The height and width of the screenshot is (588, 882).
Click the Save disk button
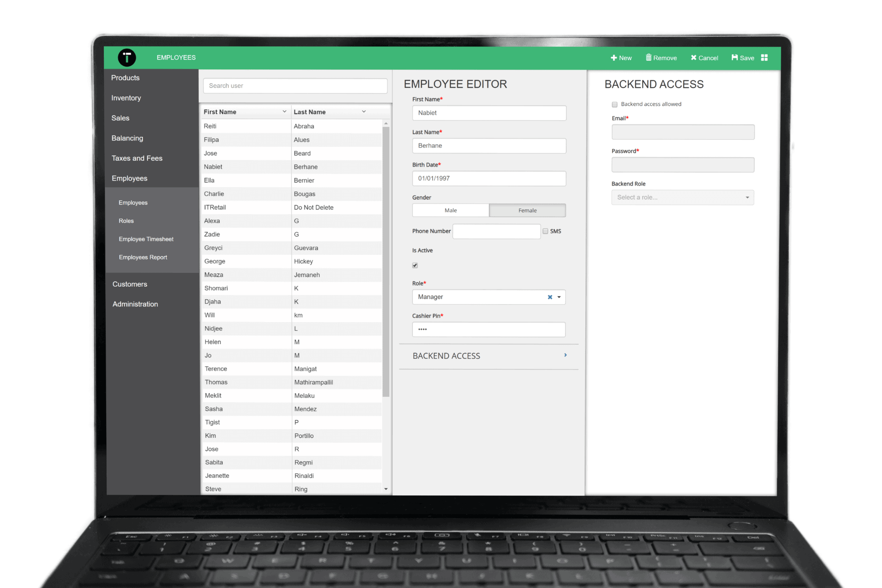(743, 58)
